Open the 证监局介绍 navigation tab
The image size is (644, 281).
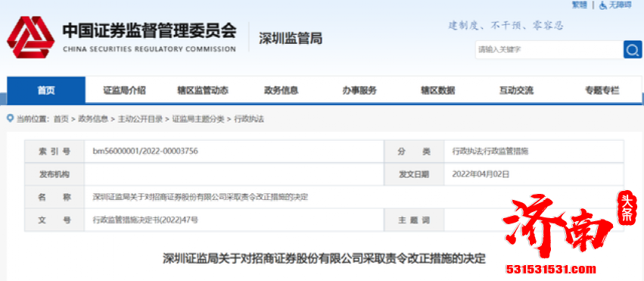[124, 90]
